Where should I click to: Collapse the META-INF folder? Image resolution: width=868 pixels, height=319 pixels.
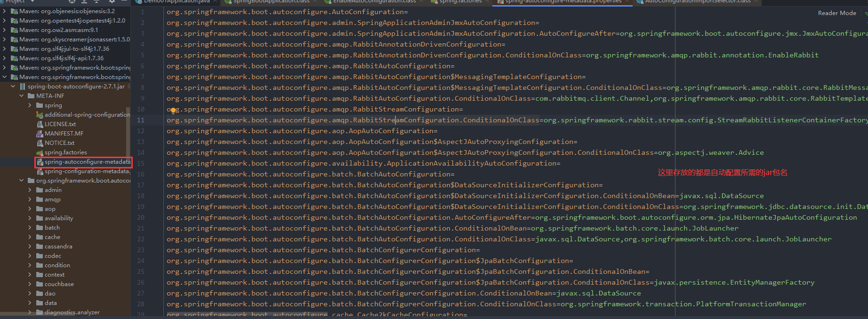point(22,96)
